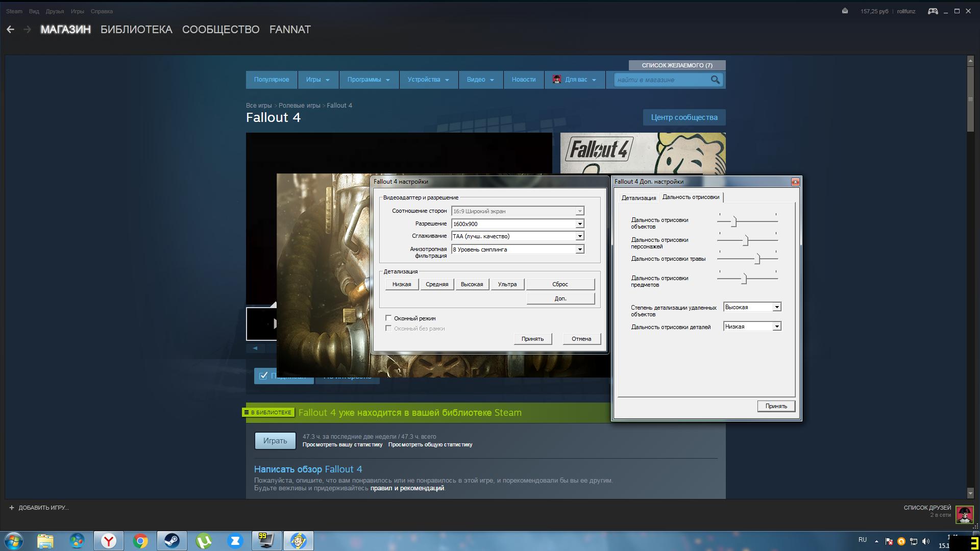
Task: Open the monitor app with 99 badge
Action: pos(266,541)
